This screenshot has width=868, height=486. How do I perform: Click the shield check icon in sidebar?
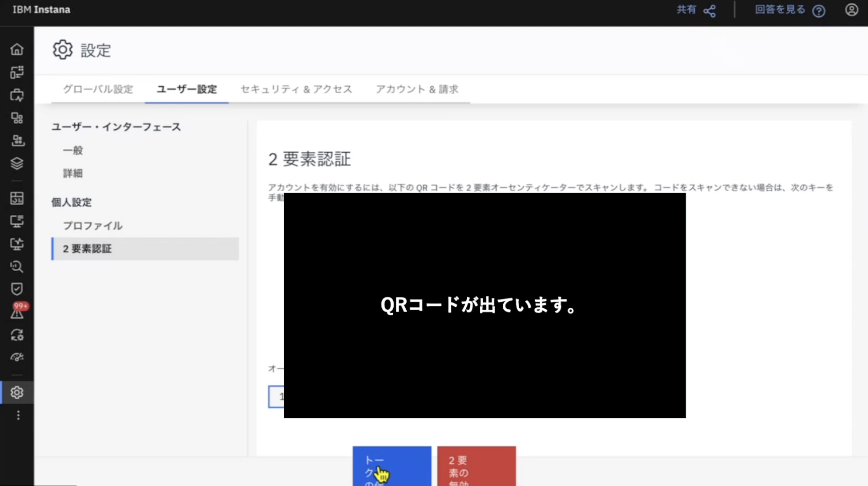tap(17, 289)
